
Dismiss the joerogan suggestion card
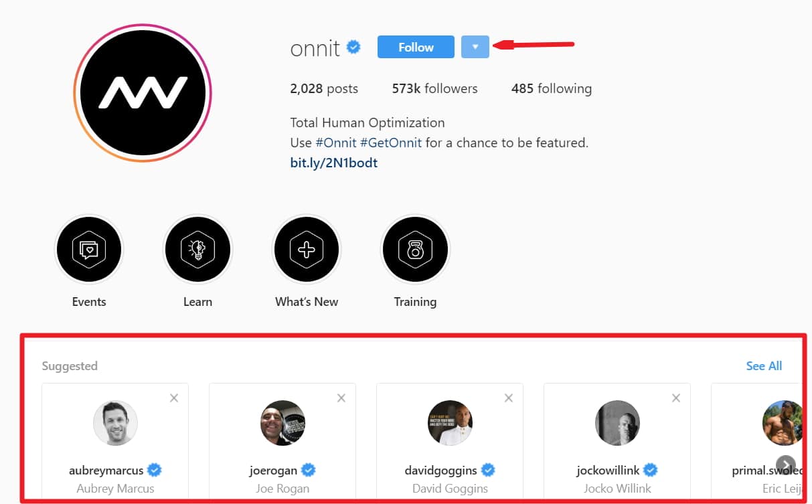[341, 398]
